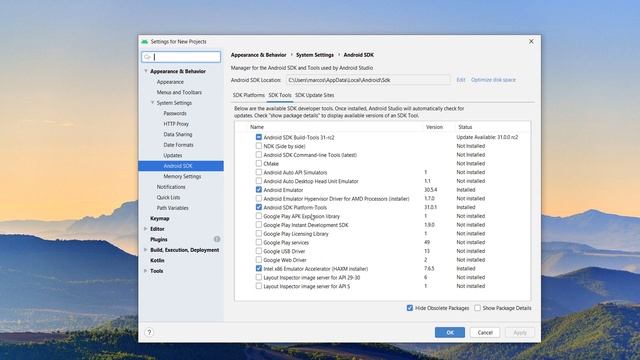Open Path Variables settings
Image resolution: width=640 pixels, height=360 pixels.
(x=173, y=208)
